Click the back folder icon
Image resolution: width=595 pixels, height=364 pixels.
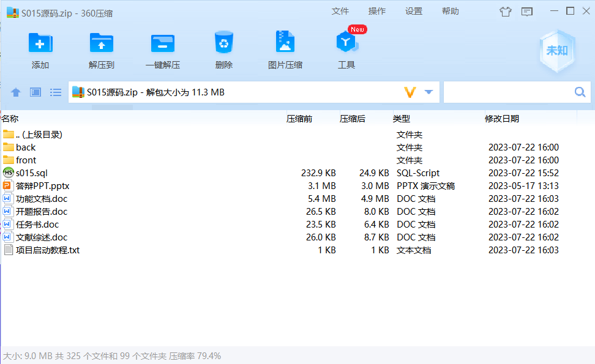point(9,147)
